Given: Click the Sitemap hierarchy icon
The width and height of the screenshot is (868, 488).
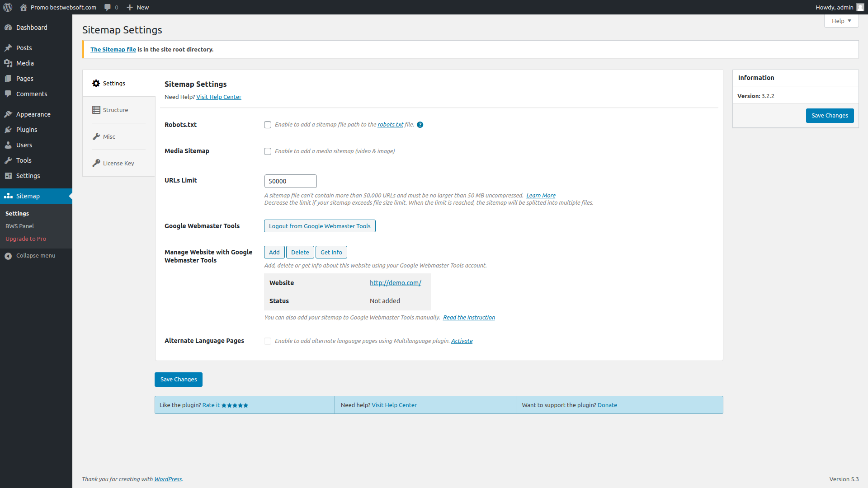Looking at the screenshot, I should [8, 196].
